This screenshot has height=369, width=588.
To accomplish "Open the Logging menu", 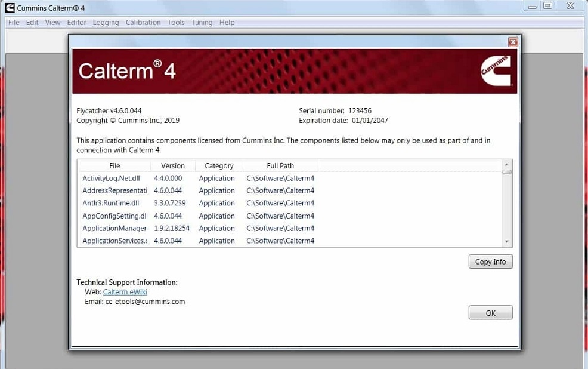I will [106, 23].
